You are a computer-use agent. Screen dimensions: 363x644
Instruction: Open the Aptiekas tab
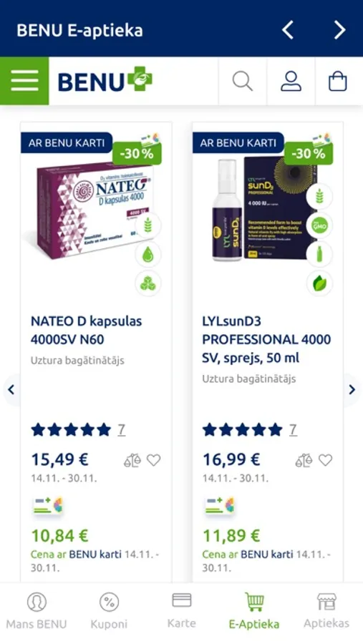[326, 611]
